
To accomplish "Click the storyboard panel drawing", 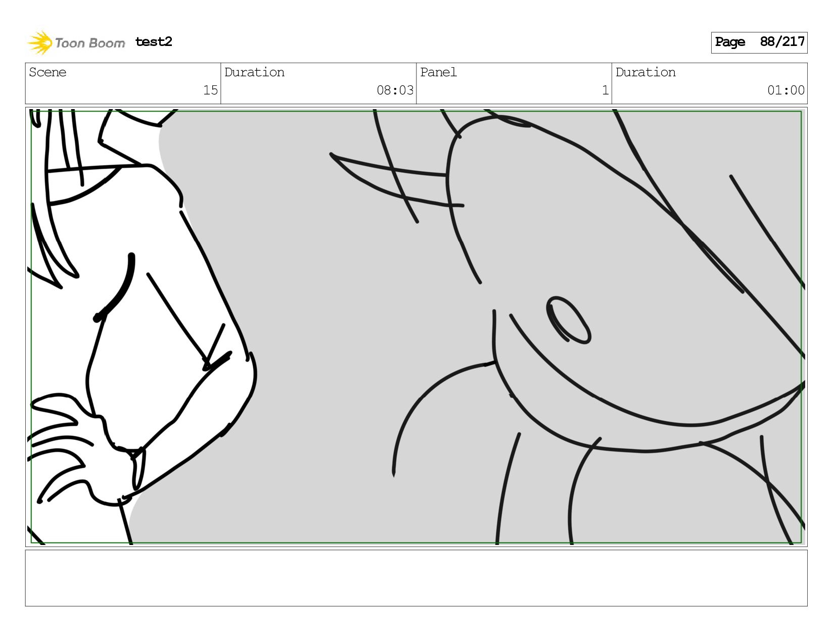I will (416, 327).
